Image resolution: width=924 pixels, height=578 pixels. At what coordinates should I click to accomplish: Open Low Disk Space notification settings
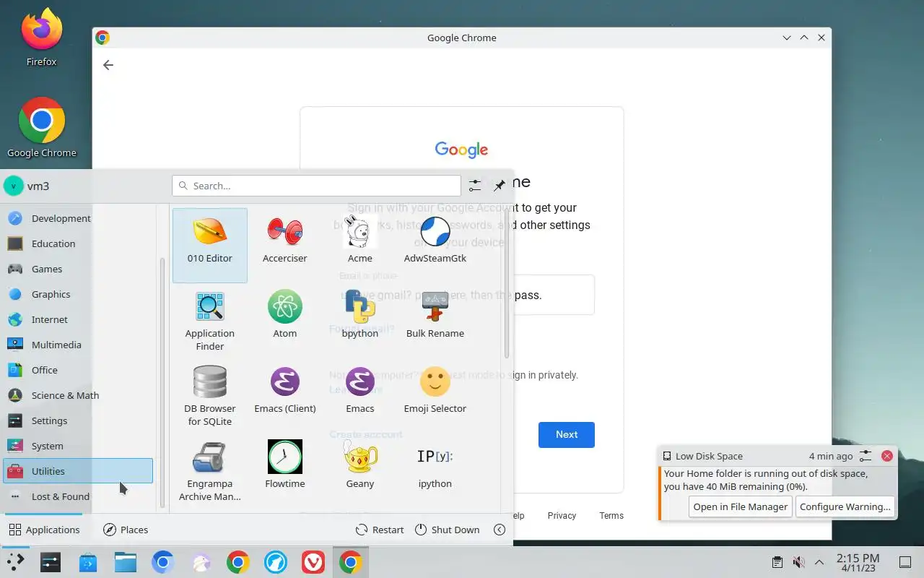pyautogui.click(x=866, y=456)
